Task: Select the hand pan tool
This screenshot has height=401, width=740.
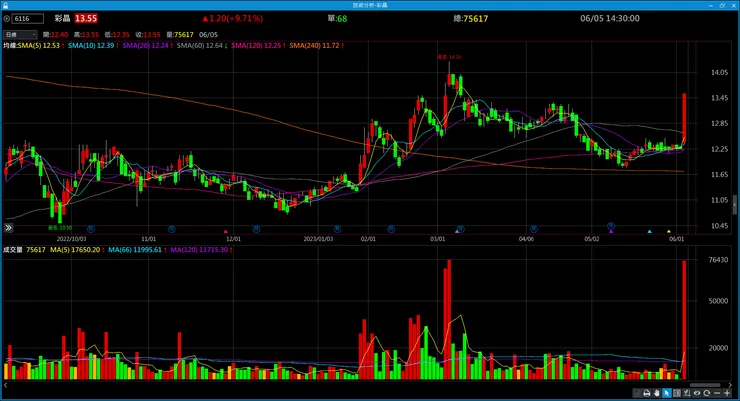Action: coord(657,393)
